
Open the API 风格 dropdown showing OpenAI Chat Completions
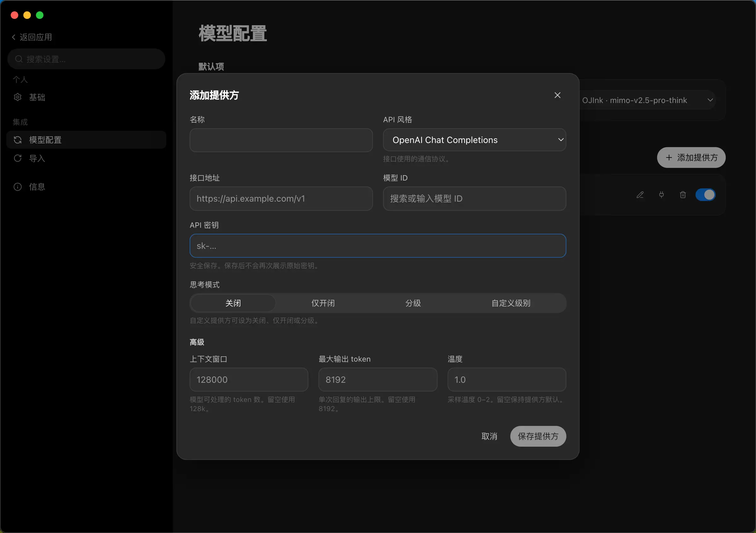(474, 140)
